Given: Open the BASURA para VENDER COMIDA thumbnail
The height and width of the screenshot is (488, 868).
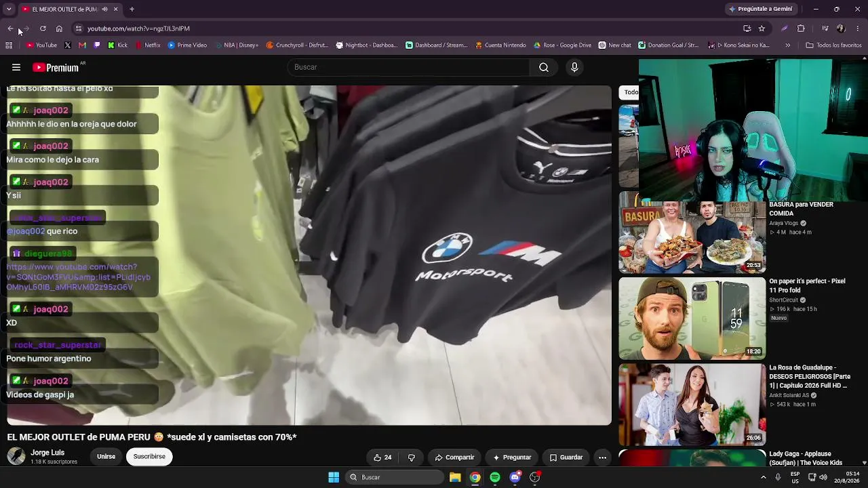Looking at the screenshot, I should (692, 232).
